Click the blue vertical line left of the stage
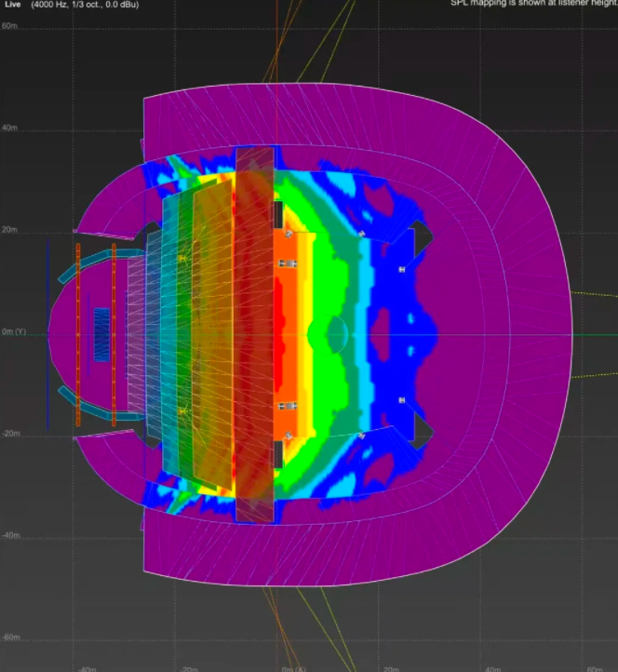618x672 pixels. [48, 335]
